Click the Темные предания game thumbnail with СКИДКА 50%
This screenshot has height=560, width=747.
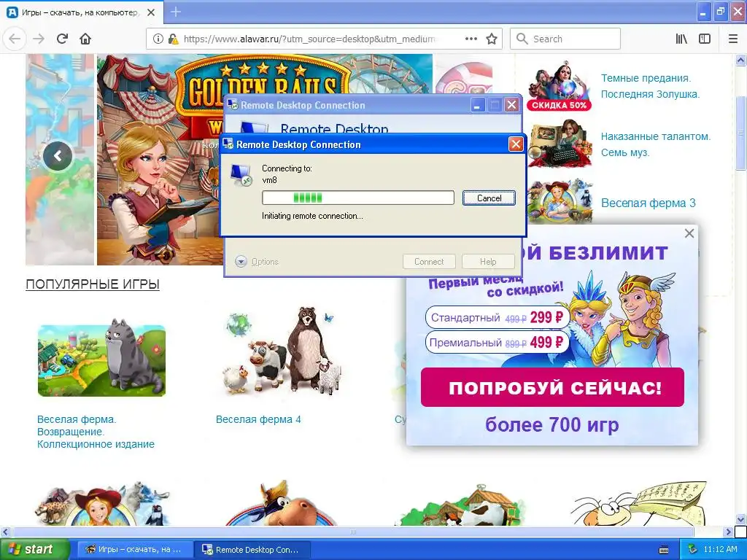pyautogui.click(x=560, y=86)
